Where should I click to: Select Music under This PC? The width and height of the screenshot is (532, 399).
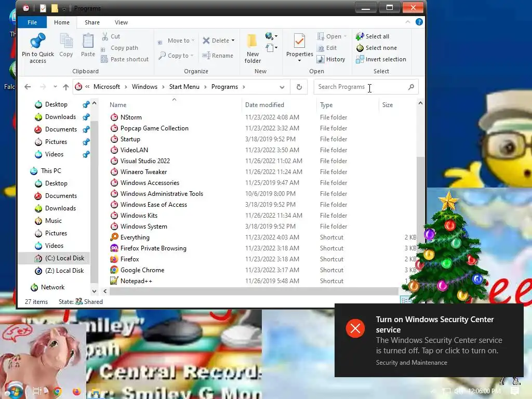click(x=54, y=220)
